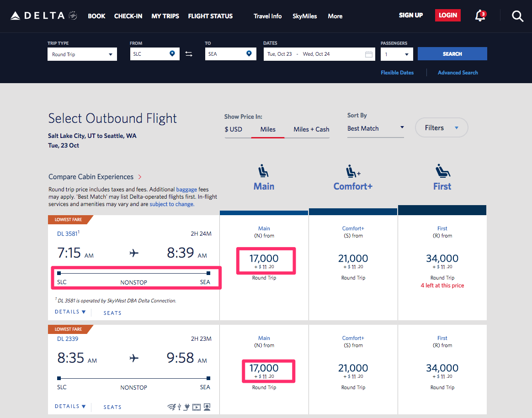This screenshot has width=532, height=418.
Task: Open search with the magnifying glass icon
Action: pyautogui.click(x=517, y=16)
